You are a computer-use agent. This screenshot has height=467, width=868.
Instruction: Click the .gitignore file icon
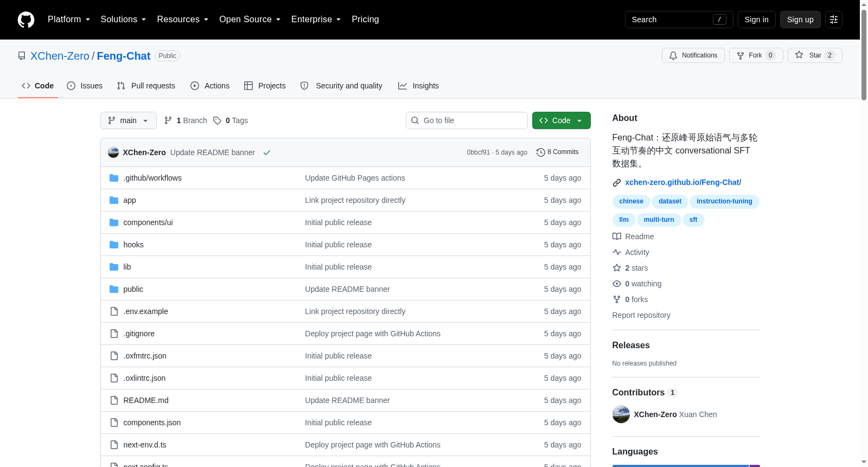[x=114, y=334]
